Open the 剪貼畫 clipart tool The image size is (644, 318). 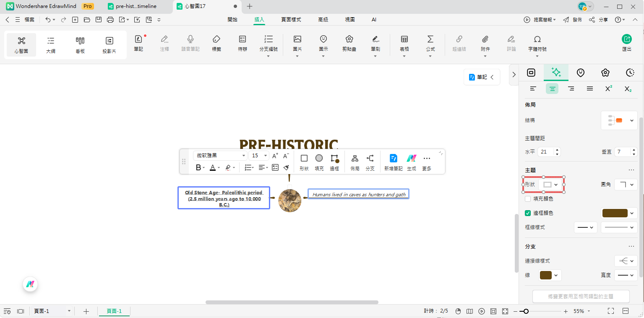[349, 40]
